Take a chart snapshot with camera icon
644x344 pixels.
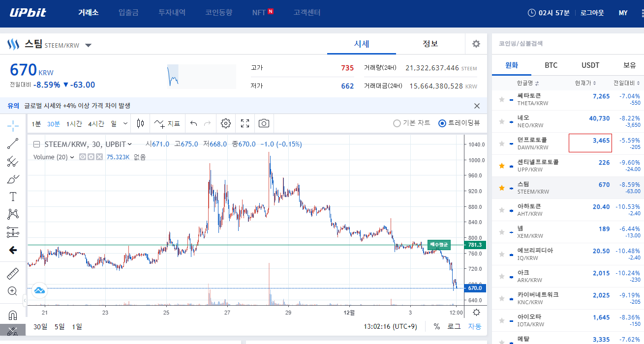[x=264, y=123]
